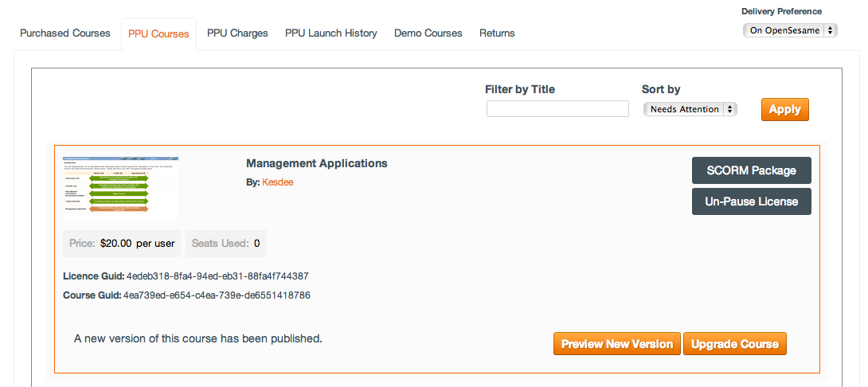Click the SCORM Package button
The image size is (868, 387).
751,170
